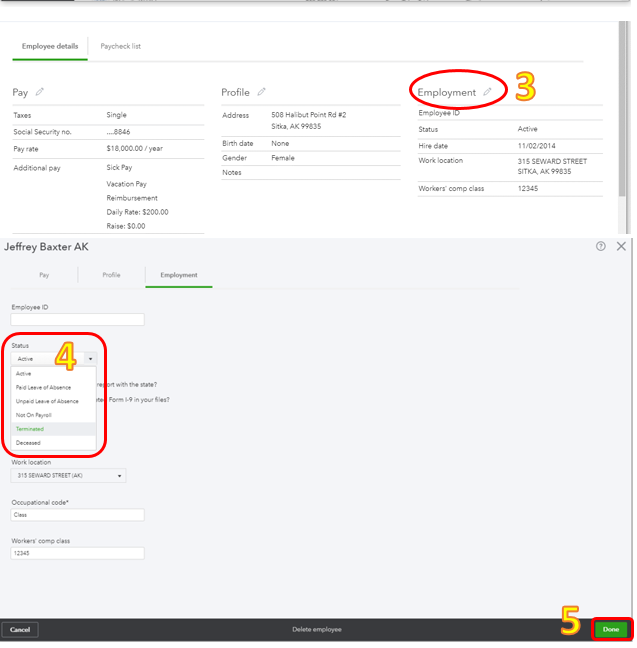Click the help question mark icon
The width and height of the screenshot is (637, 648).
601,246
